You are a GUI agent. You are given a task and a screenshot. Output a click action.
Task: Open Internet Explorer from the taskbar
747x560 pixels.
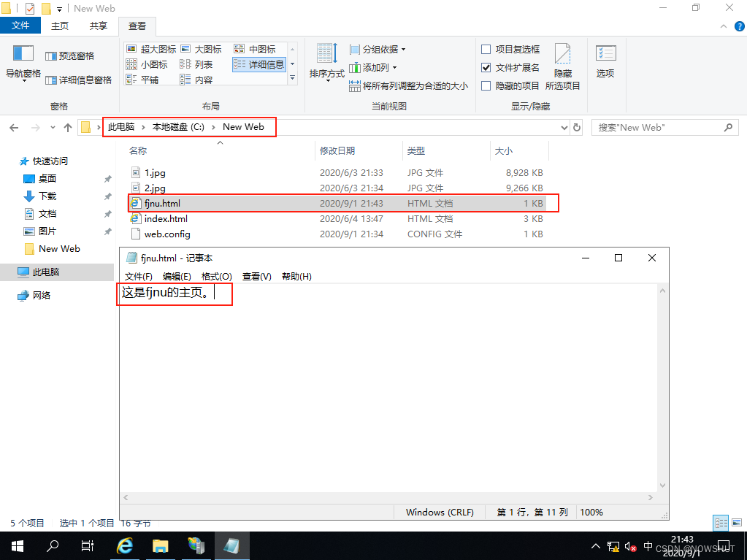click(x=124, y=545)
